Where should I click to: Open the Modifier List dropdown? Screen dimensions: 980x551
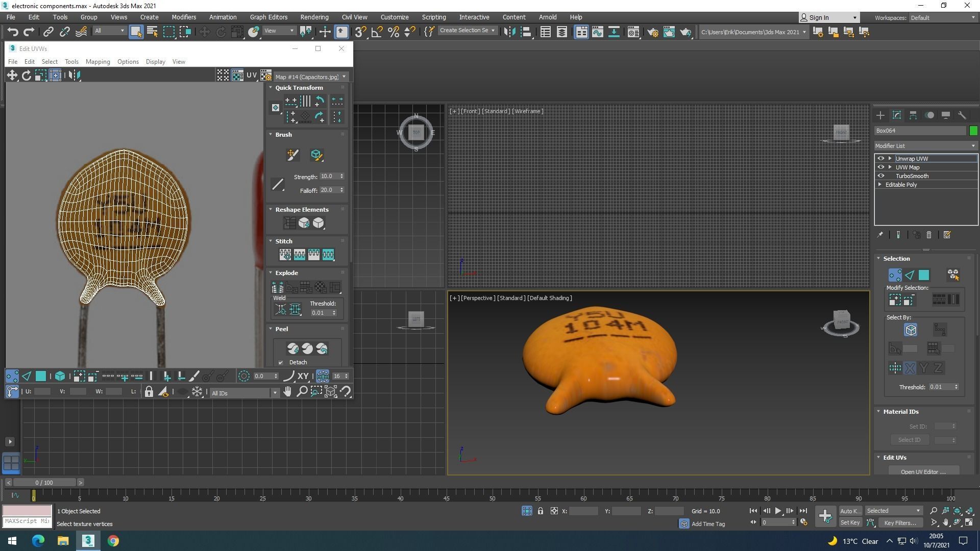click(x=925, y=146)
